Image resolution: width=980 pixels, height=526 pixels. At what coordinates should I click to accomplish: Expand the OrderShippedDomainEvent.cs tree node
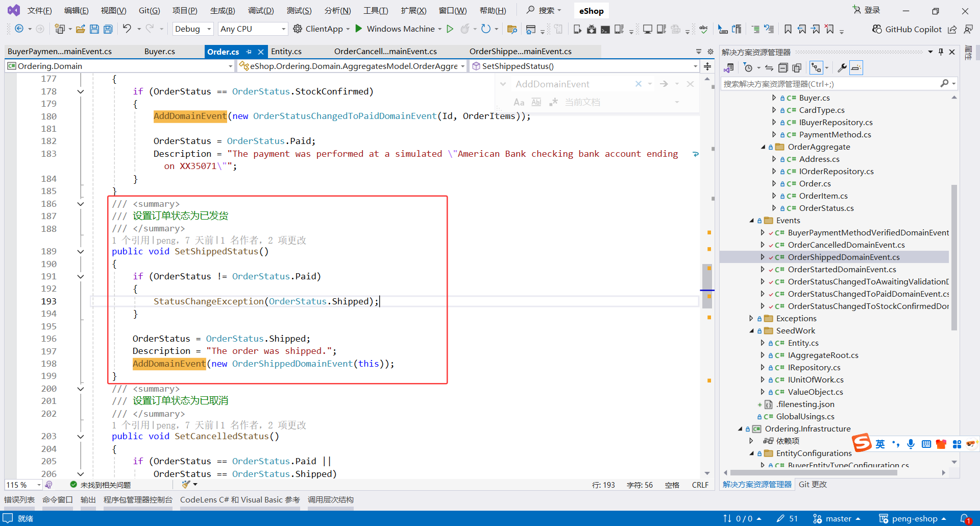click(763, 257)
